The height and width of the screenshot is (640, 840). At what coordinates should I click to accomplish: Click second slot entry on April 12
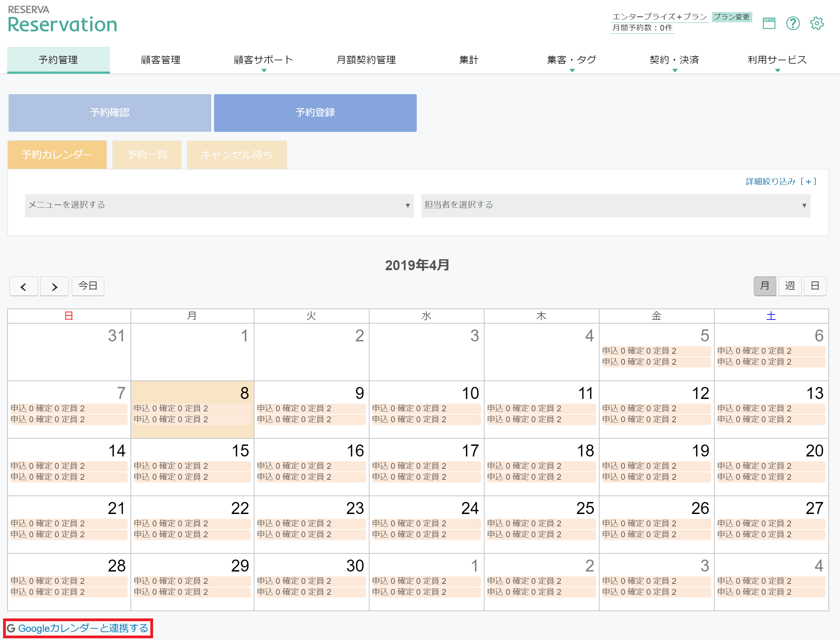point(656,419)
